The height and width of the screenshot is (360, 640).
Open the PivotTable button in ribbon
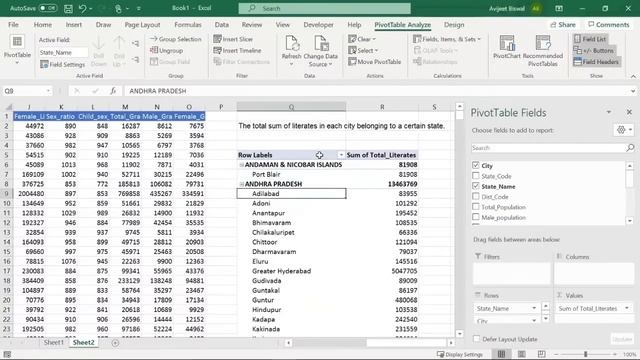17,50
